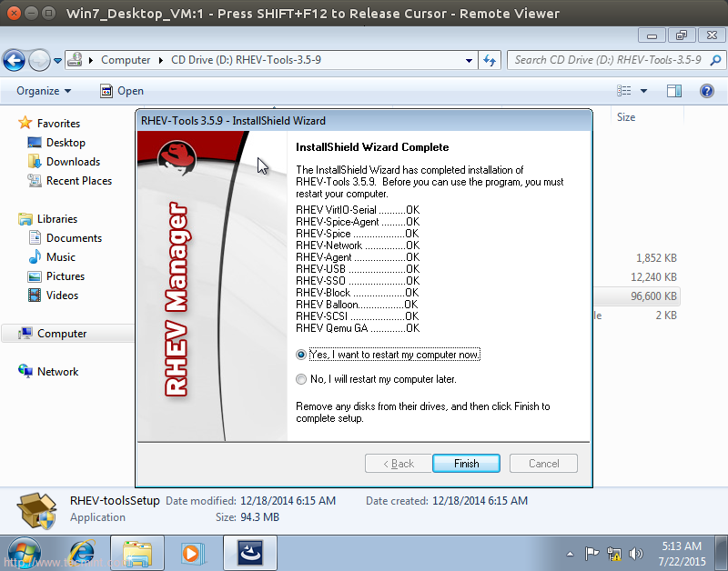Select 'Yes, I want to restart now'
The width and height of the screenshot is (728, 571).
pos(301,355)
